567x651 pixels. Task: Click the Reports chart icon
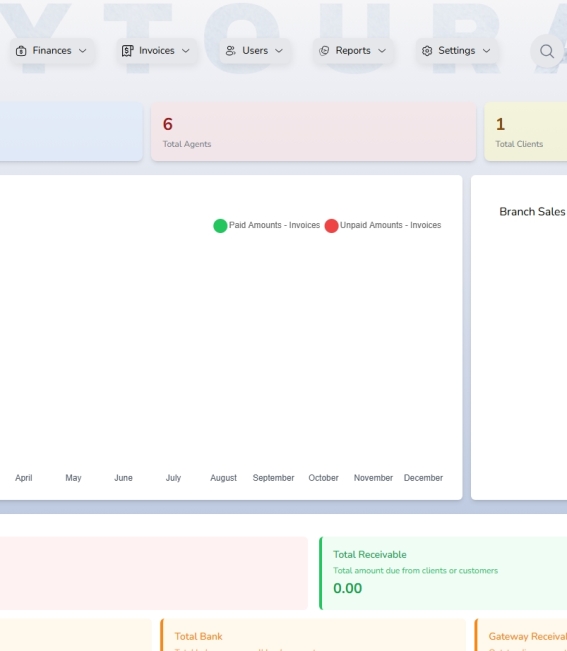324,51
